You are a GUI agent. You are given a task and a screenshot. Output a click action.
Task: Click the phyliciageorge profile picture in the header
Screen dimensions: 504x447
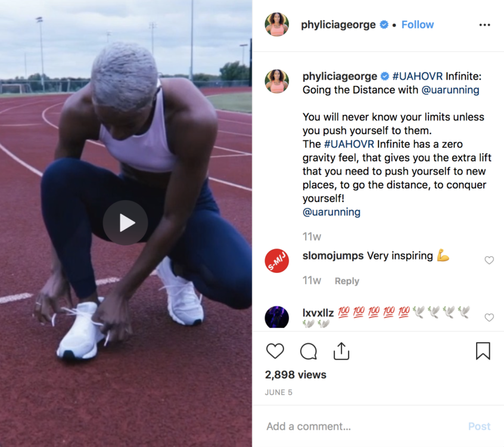277,24
